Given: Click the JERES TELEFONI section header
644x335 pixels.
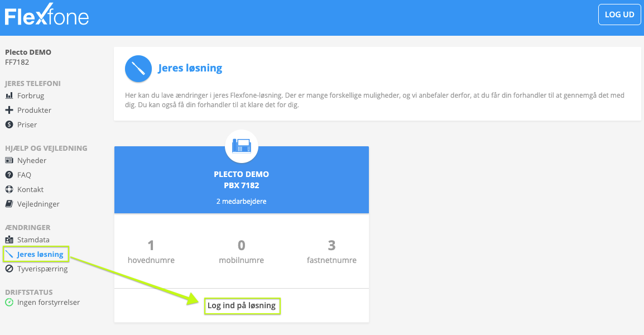Looking at the screenshot, I should [33, 83].
